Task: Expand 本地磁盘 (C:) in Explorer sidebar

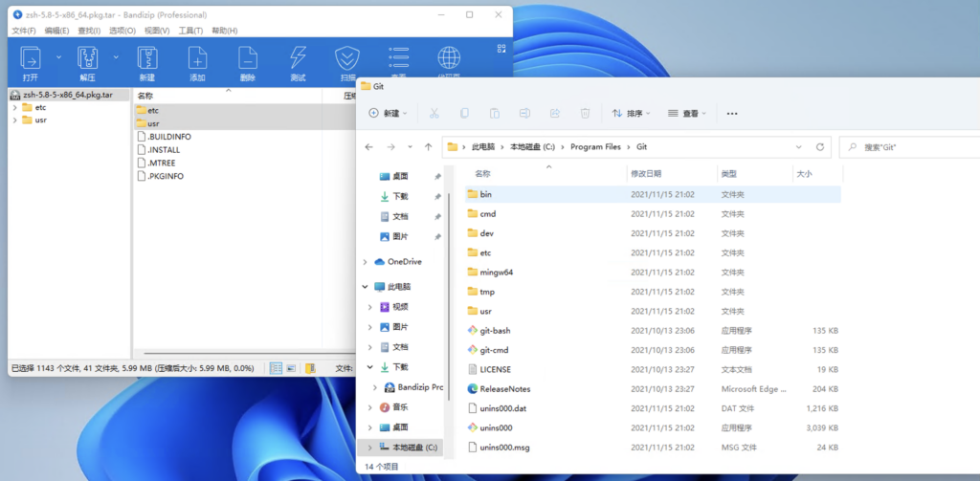Action: 370,448
